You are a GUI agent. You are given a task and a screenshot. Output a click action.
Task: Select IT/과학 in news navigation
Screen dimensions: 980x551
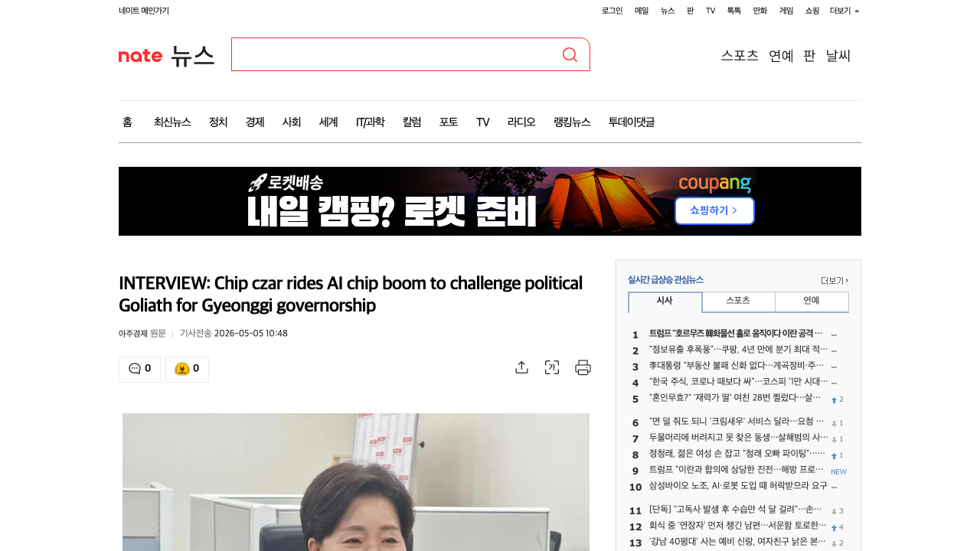(x=370, y=122)
